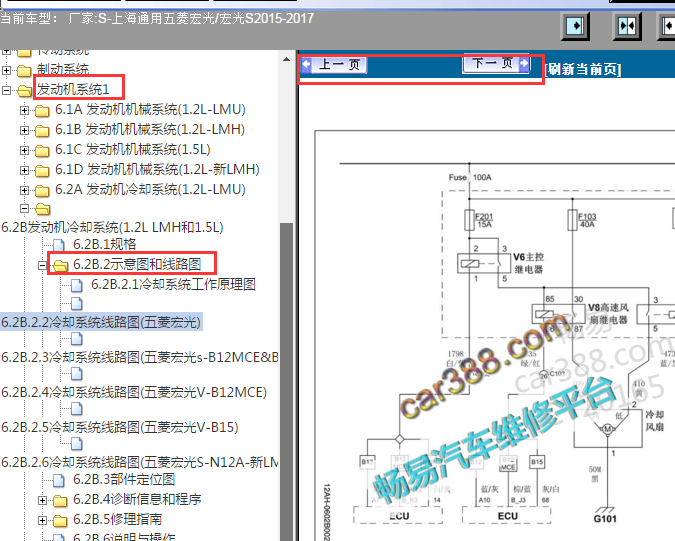This screenshot has width=675, height=541.
Task: Click folder icon of 6.2A item
Action: tap(42, 191)
